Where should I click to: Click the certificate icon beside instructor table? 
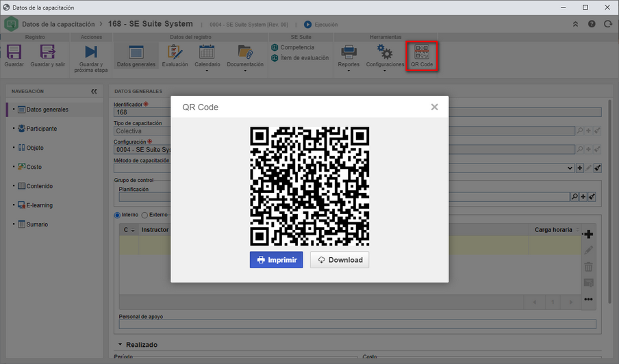click(x=588, y=283)
